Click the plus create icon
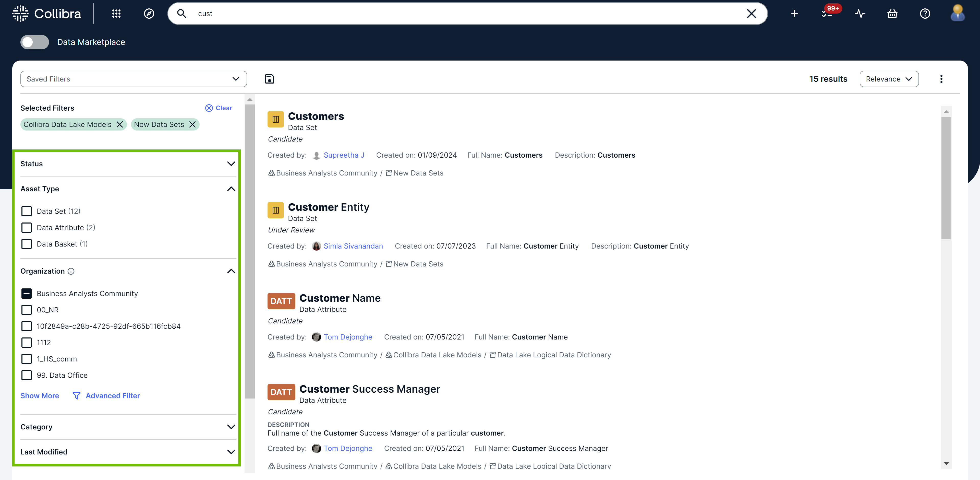 click(x=794, y=14)
